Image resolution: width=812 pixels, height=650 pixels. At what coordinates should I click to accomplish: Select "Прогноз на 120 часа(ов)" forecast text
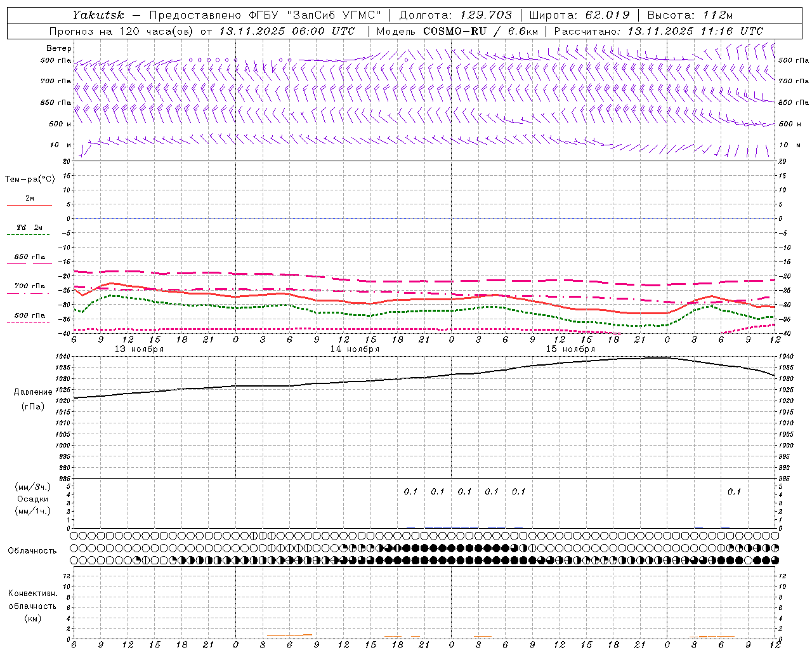tap(121, 31)
